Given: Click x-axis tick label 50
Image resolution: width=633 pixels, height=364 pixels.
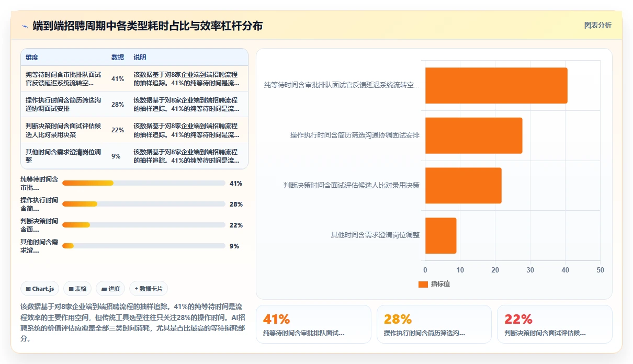Looking at the screenshot, I should coord(600,270).
